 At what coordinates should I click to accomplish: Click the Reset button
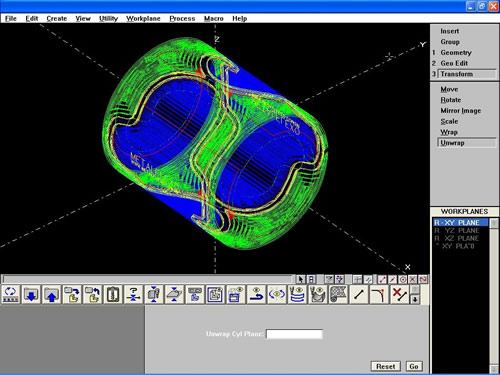click(x=386, y=366)
